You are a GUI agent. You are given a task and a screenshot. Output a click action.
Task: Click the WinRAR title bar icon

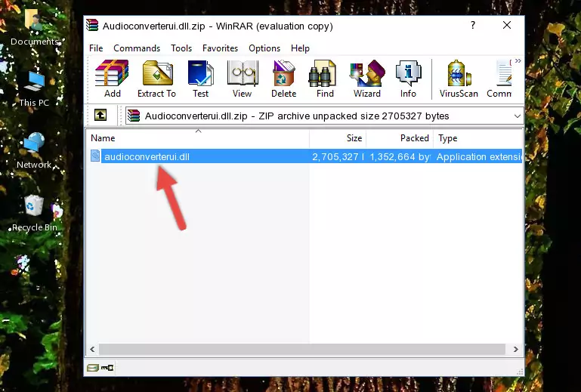click(92, 25)
